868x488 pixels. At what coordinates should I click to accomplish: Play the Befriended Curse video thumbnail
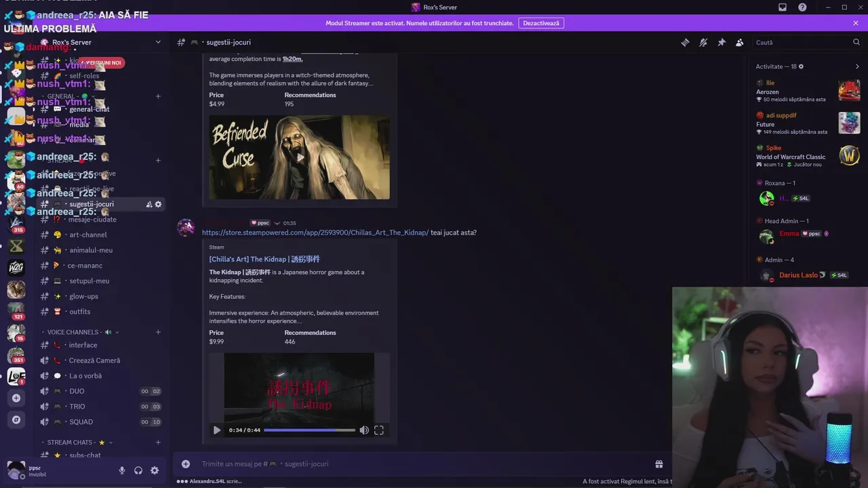[299, 157]
